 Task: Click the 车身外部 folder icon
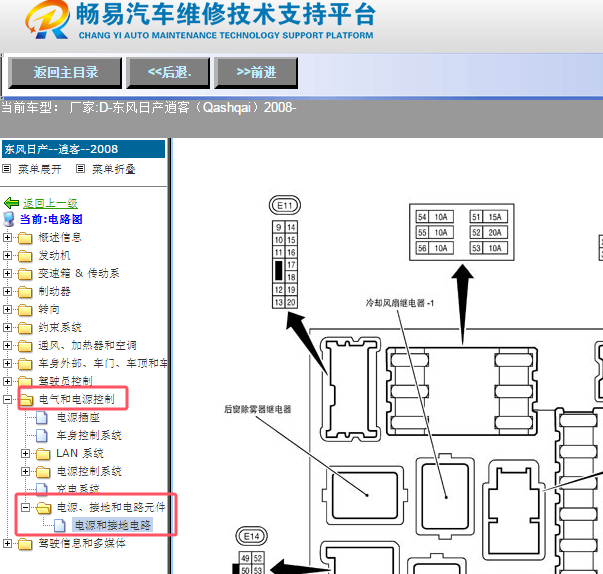coord(25,364)
